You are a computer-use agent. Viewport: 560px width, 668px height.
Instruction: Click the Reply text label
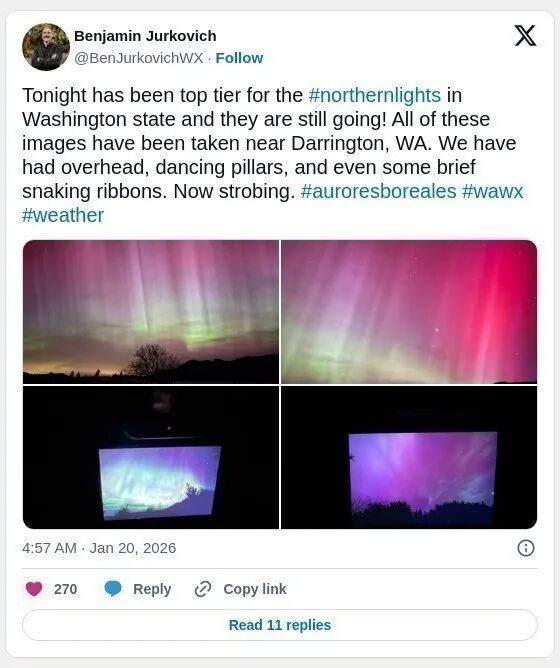[x=152, y=589]
